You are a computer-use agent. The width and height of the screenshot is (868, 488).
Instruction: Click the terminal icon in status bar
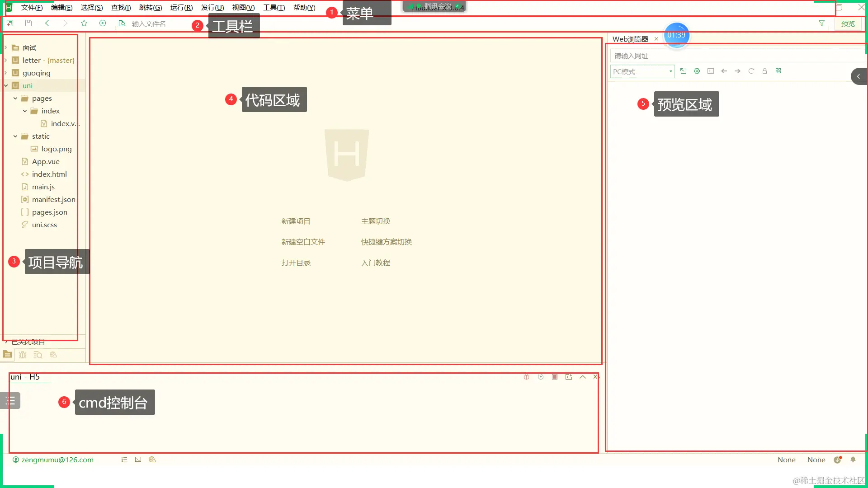(x=138, y=460)
